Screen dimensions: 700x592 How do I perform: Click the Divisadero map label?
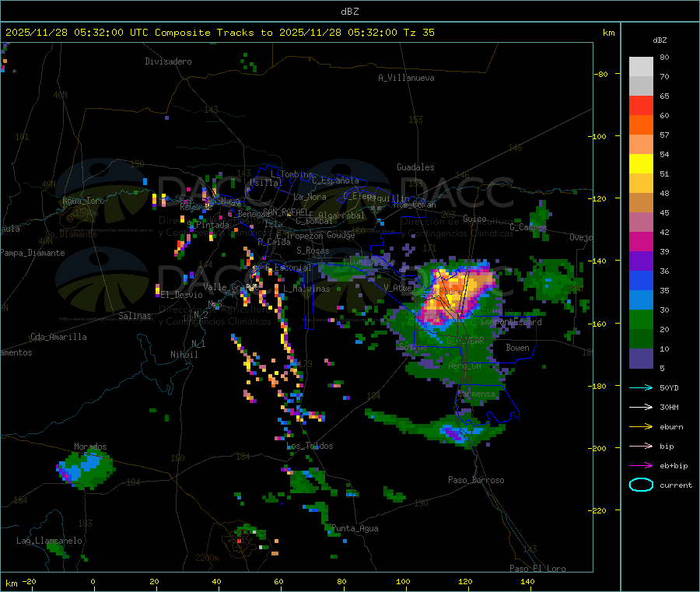click(x=168, y=61)
